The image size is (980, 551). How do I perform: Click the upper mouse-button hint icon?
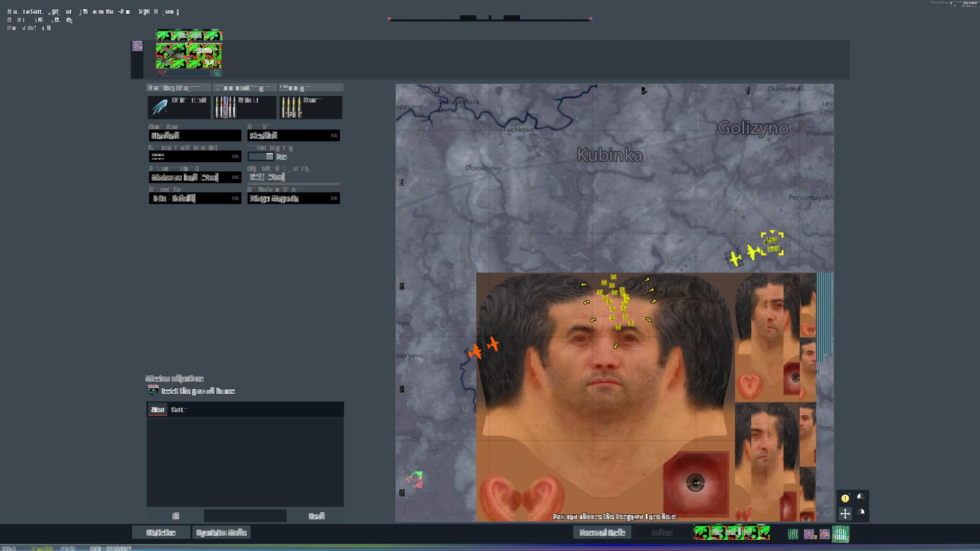(861, 497)
